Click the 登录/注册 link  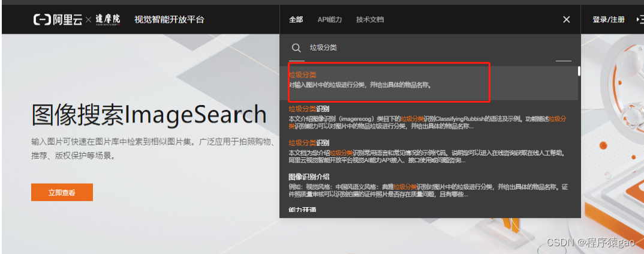coord(608,19)
